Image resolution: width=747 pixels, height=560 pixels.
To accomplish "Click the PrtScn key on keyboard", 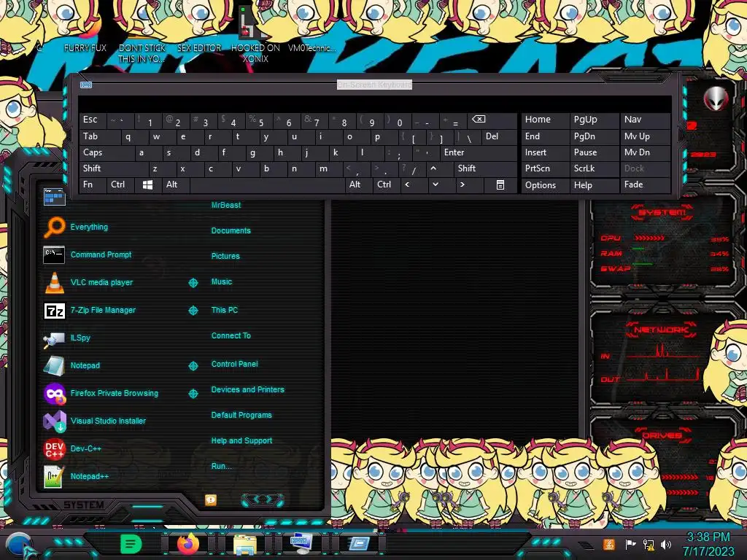I will 546,168.
